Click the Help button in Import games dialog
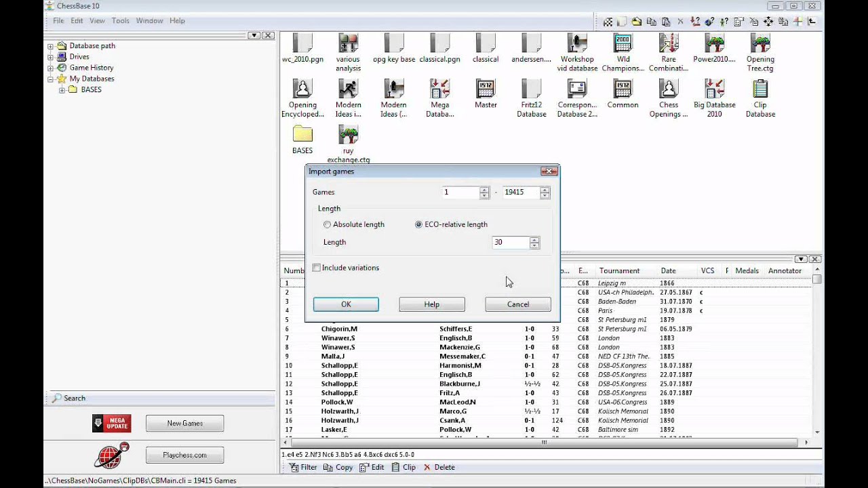 point(432,304)
